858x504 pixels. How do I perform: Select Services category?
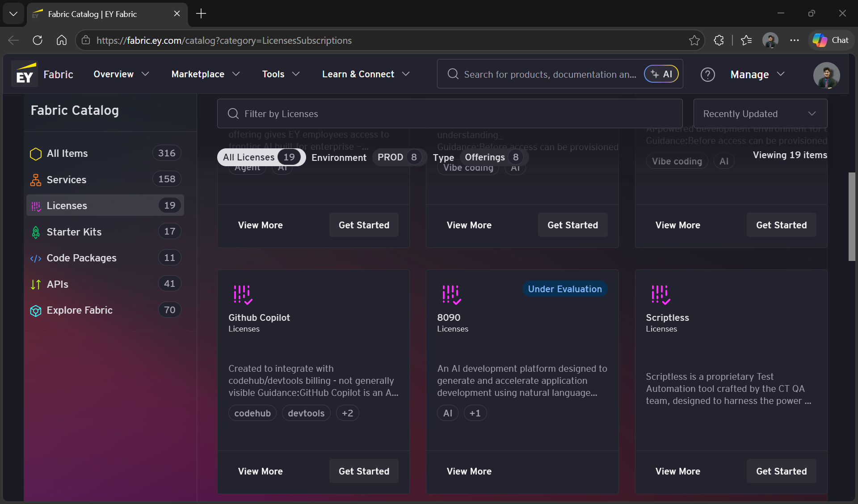[x=105, y=180]
